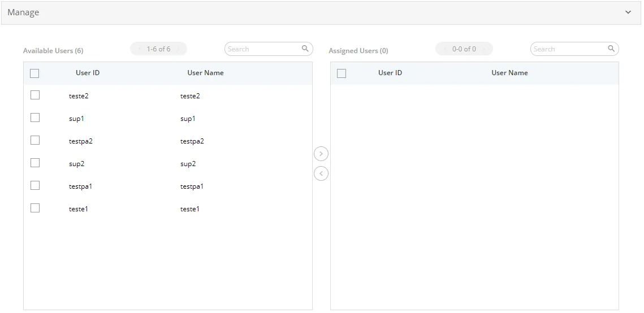The width and height of the screenshot is (644, 313).
Task: Sort Assigned Users by User ID header
Action: tap(390, 73)
